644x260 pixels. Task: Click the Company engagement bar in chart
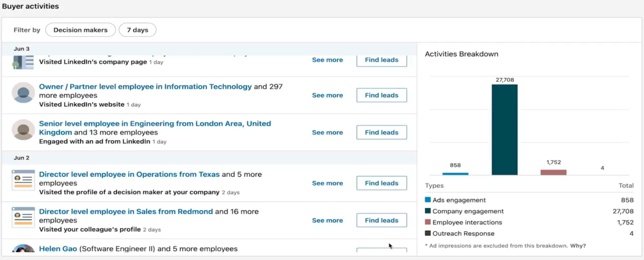(x=504, y=130)
